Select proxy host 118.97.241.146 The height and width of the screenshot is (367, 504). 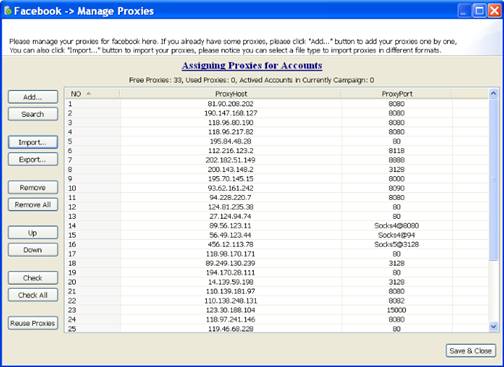pyautogui.click(x=230, y=319)
